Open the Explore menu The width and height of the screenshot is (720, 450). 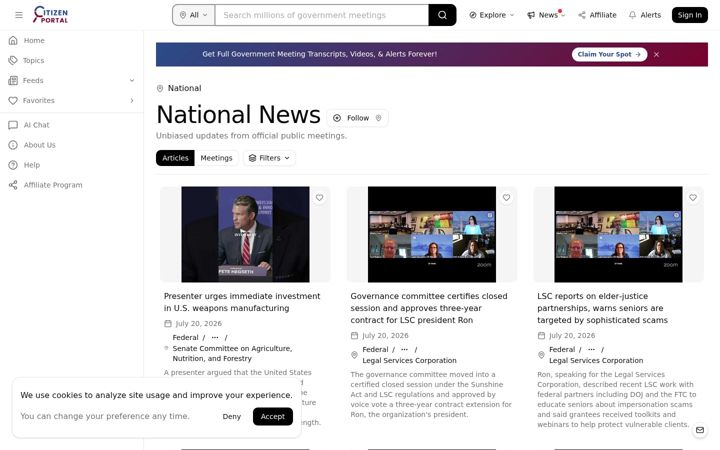[x=491, y=15]
